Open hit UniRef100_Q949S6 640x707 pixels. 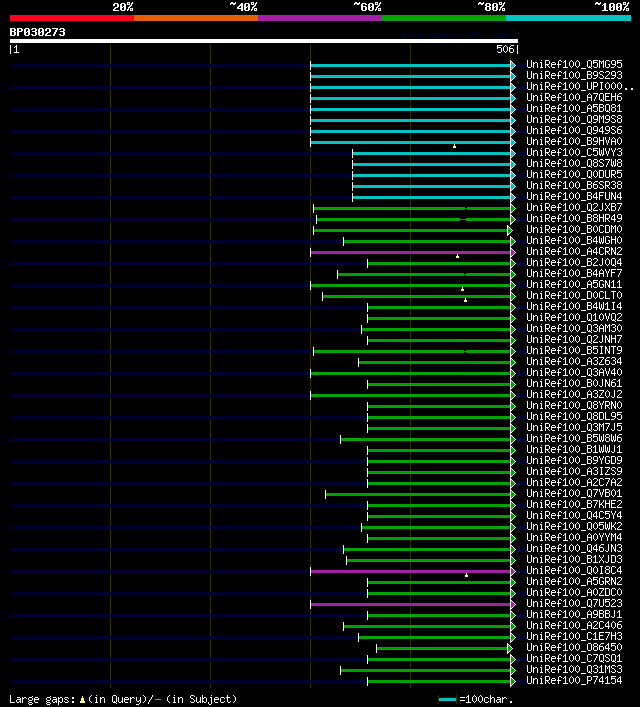pos(574,130)
